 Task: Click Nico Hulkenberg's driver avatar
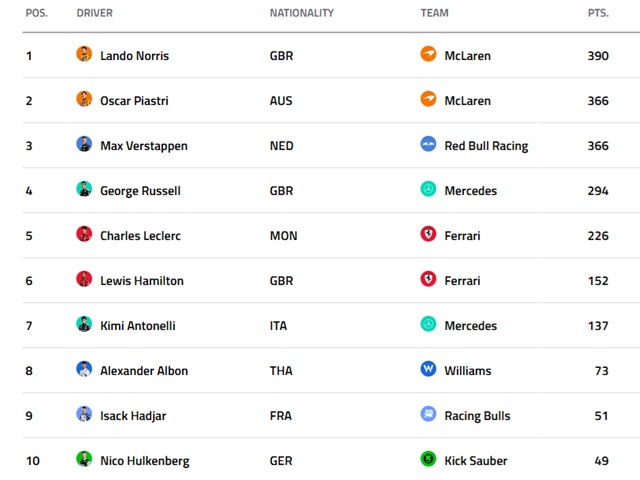tap(84, 459)
